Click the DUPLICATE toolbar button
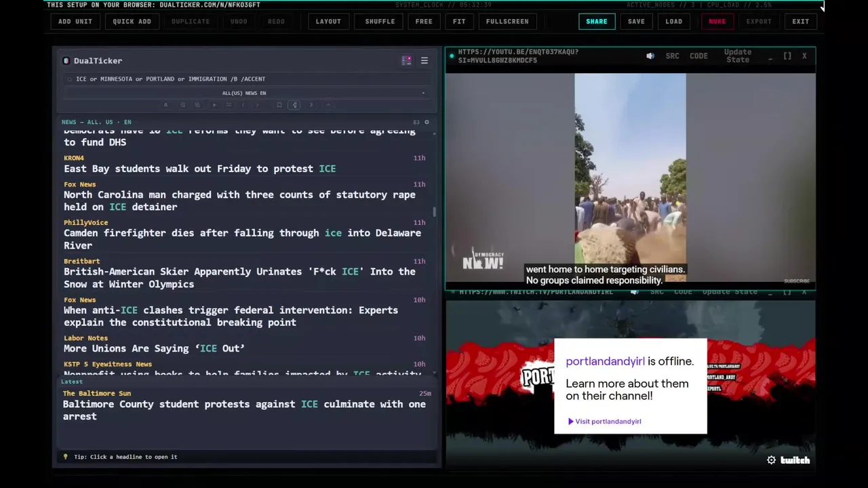 coord(191,21)
